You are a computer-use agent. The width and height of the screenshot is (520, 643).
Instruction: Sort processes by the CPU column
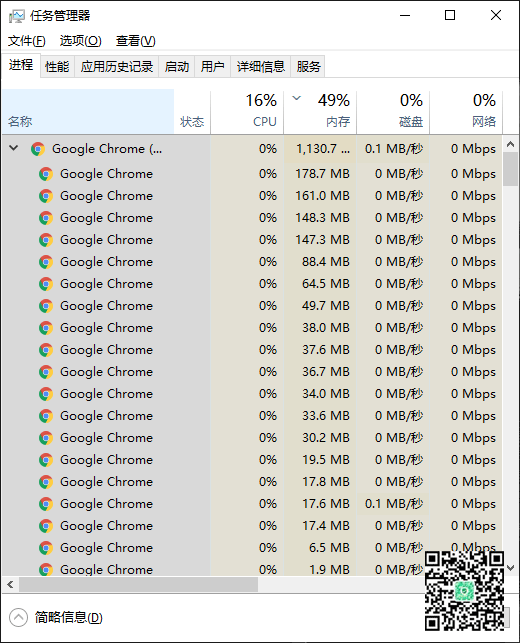coord(247,111)
